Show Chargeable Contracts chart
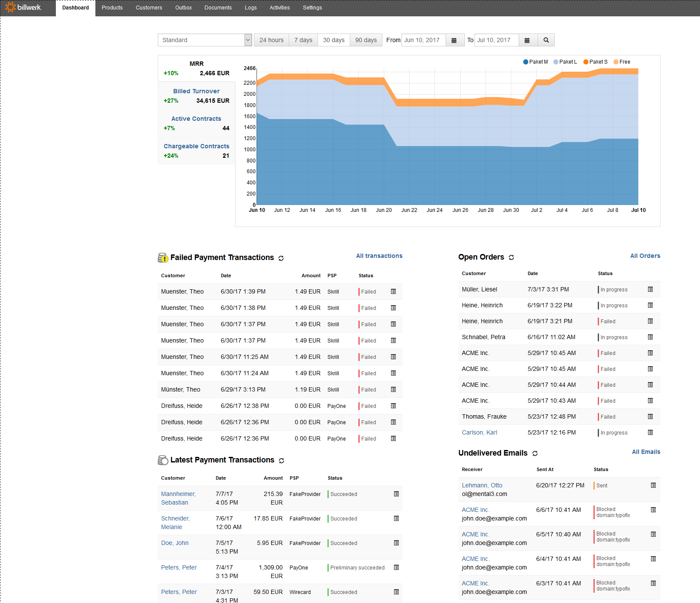Image resolution: width=700 pixels, height=603 pixels. (x=196, y=151)
